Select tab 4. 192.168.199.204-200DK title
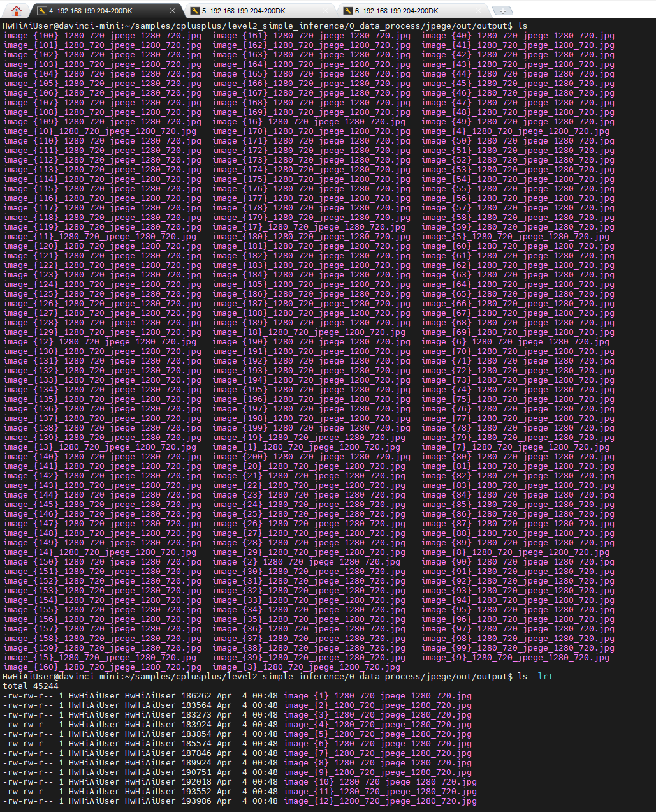This screenshot has width=656, height=812. pyautogui.click(x=91, y=11)
